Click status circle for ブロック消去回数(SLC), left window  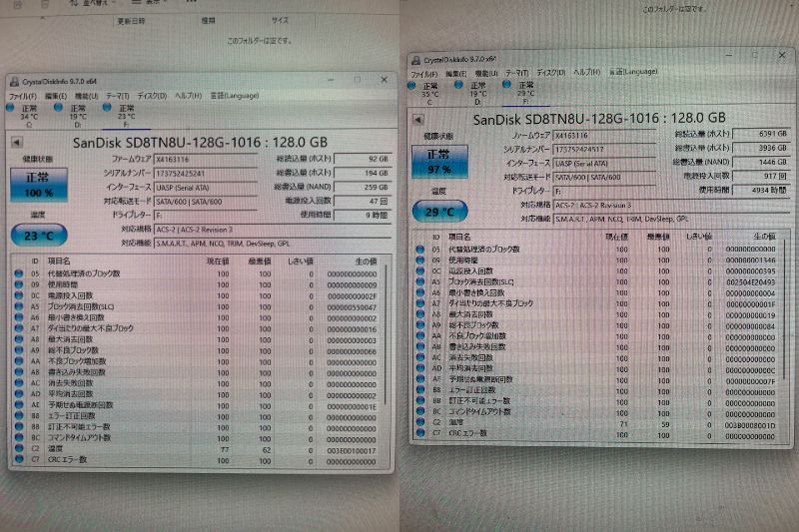[19, 307]
